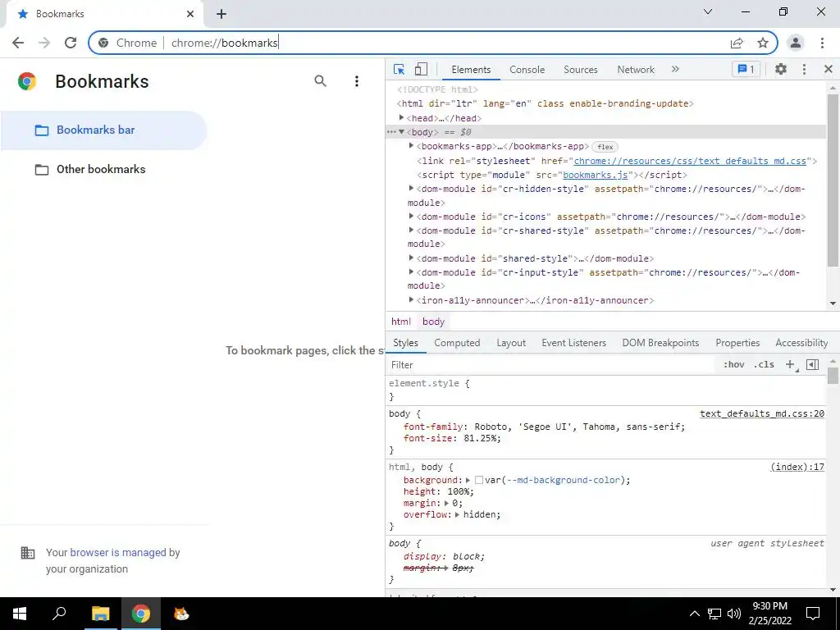Switch to the Elements tab
This screenshot has width=840, height=630.
[x=471, y=70]
